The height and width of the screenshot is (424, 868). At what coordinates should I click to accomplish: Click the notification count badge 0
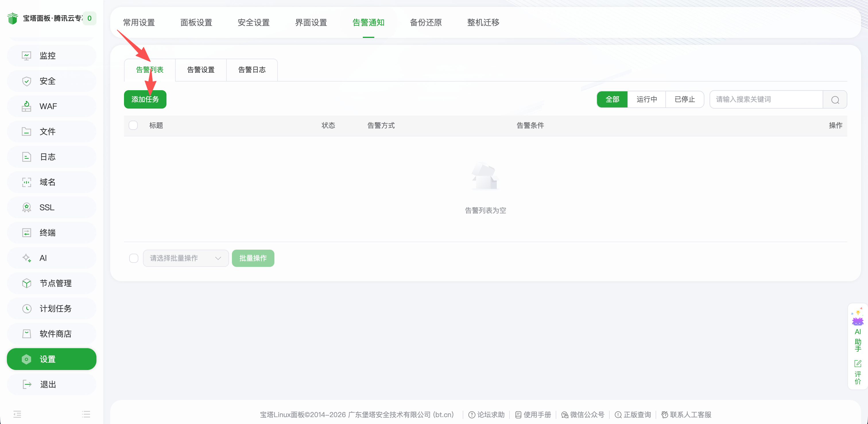pos(89,18)
